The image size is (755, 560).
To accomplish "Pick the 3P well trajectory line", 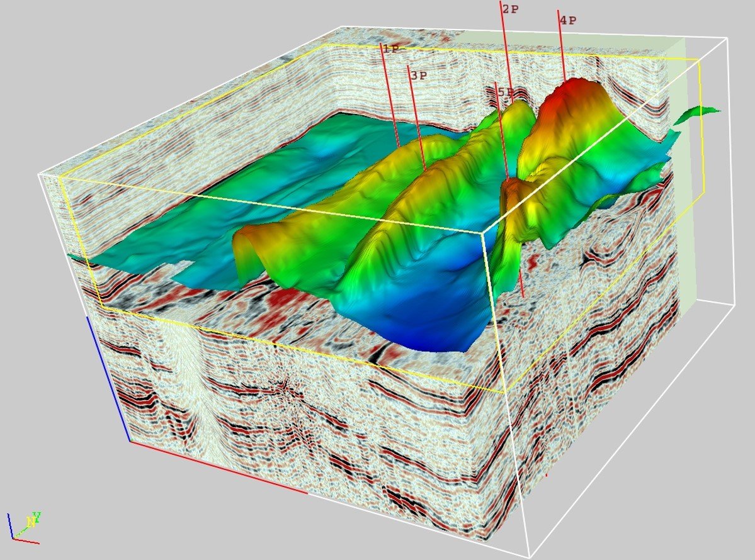I will [416, 120].
